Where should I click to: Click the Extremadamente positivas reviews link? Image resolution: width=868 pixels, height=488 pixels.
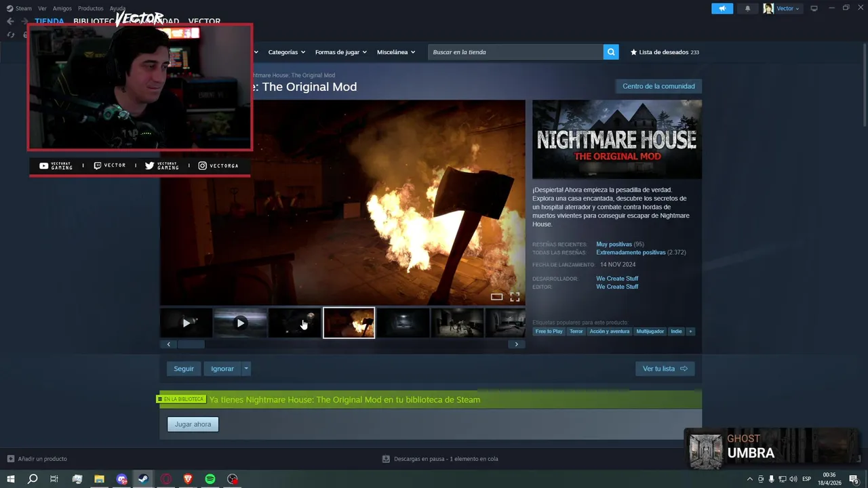coord(630,252)
